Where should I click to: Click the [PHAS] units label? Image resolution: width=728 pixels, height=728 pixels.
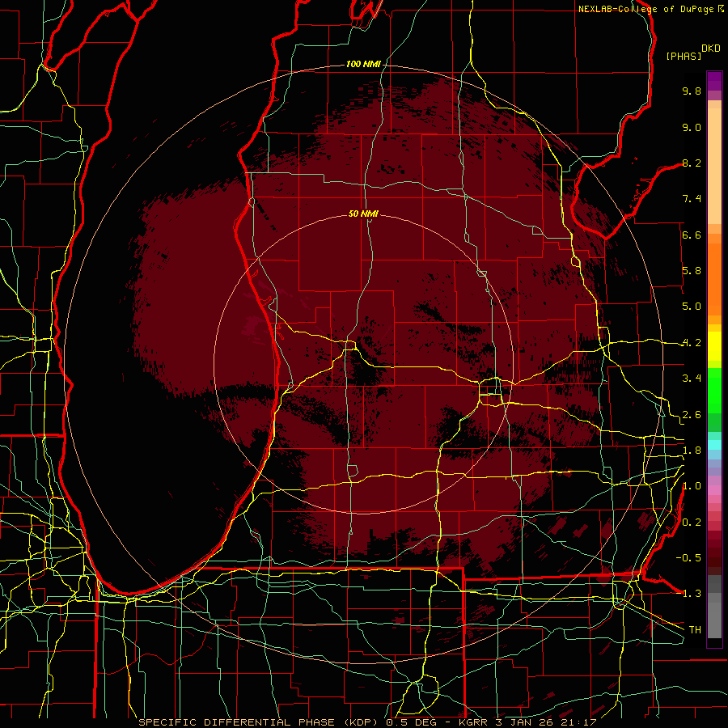pyautogui.click(x=684, y=56)
